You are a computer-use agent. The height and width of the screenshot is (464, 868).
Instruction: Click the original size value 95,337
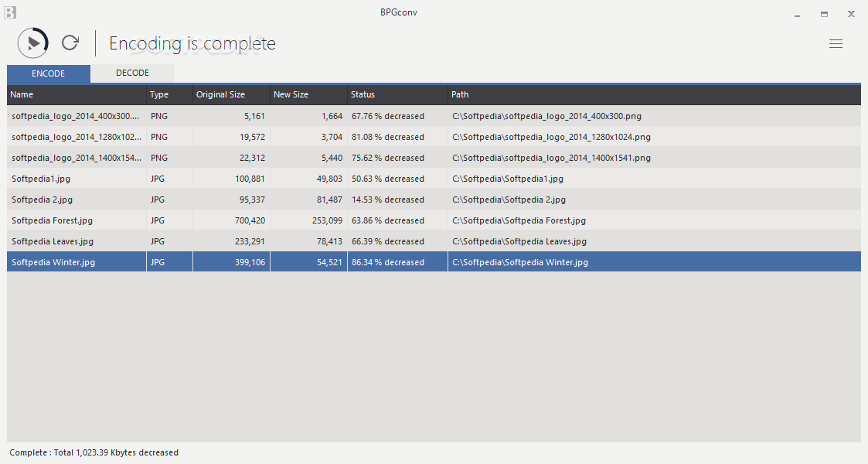(252, 200)
